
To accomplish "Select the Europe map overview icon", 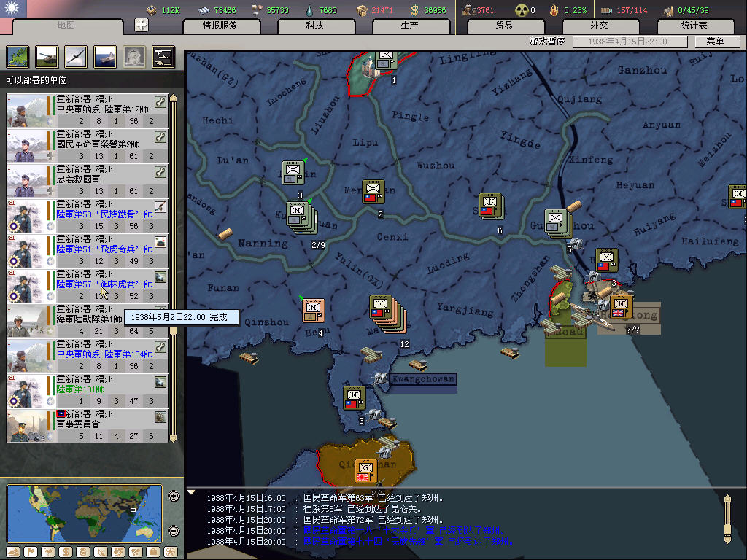I will pos(18,57).
